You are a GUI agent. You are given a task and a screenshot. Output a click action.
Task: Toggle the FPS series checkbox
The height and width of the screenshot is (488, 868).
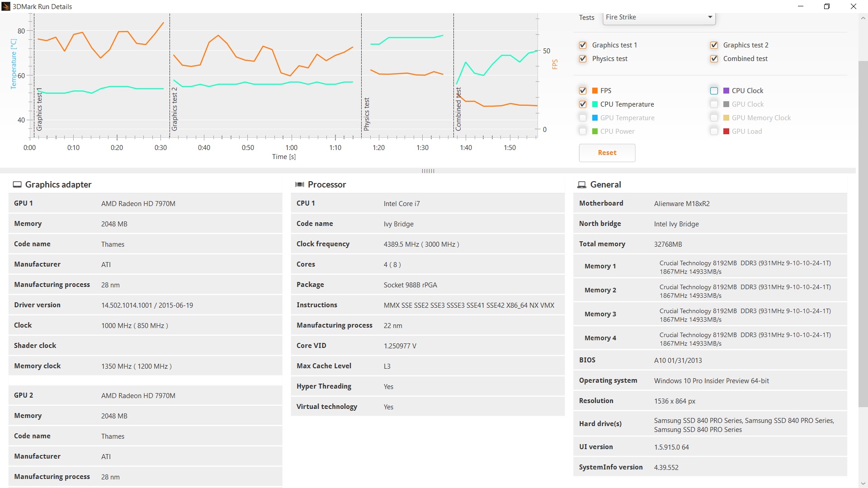(x=583, y=91)
